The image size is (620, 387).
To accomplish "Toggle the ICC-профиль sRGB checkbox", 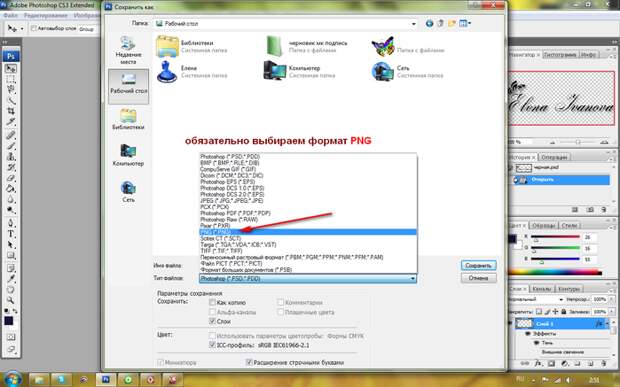I will [x=212, y=345].
